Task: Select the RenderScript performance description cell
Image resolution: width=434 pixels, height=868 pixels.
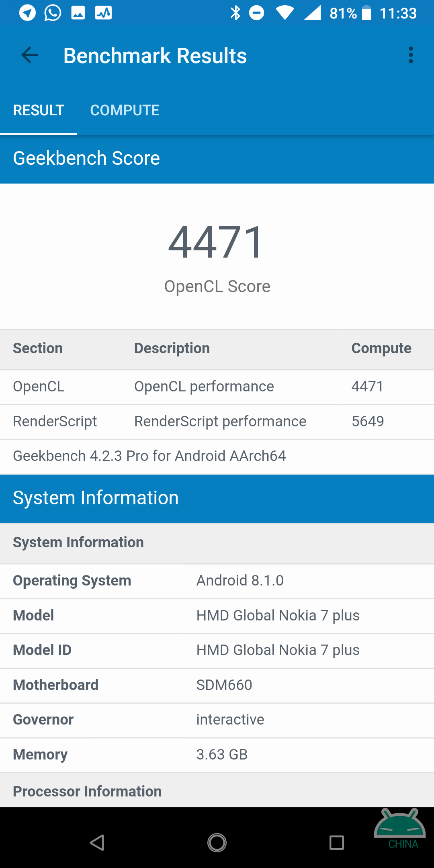Action: tap(220, 422)
